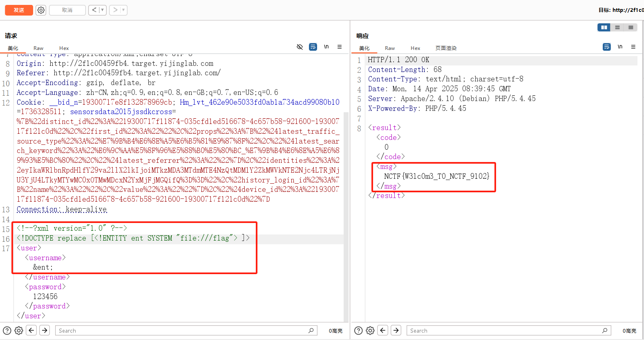Select 美化 tab in response panel
Image resolution: width=644 pixels, height=340 pixels.
click(364, 48)
